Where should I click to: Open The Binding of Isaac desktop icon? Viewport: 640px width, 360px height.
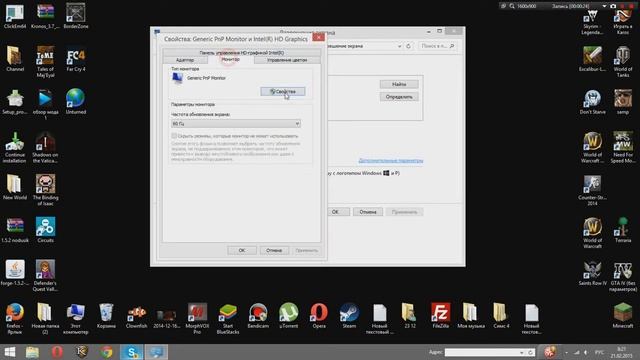45,190
